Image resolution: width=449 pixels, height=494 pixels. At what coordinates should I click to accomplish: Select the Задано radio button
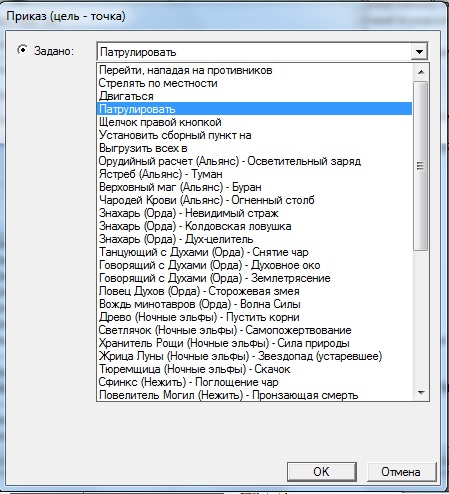(x=23, y=51)
